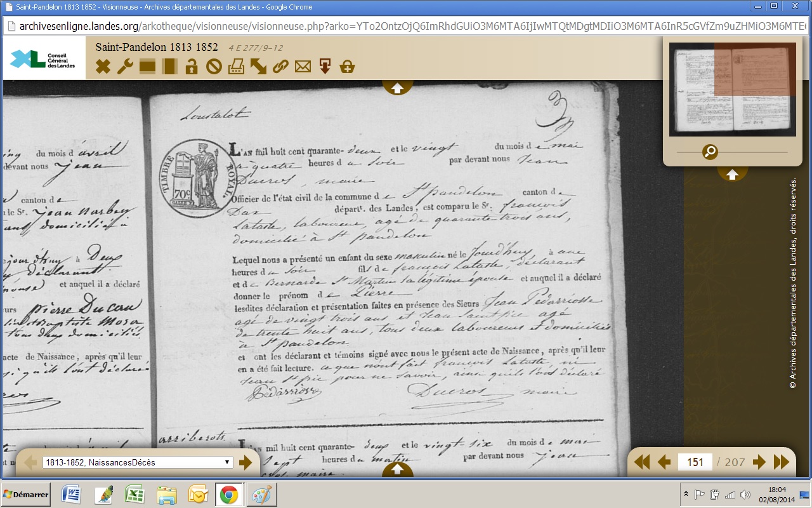
Task: Jump to the last page
Action: (782, 462)
